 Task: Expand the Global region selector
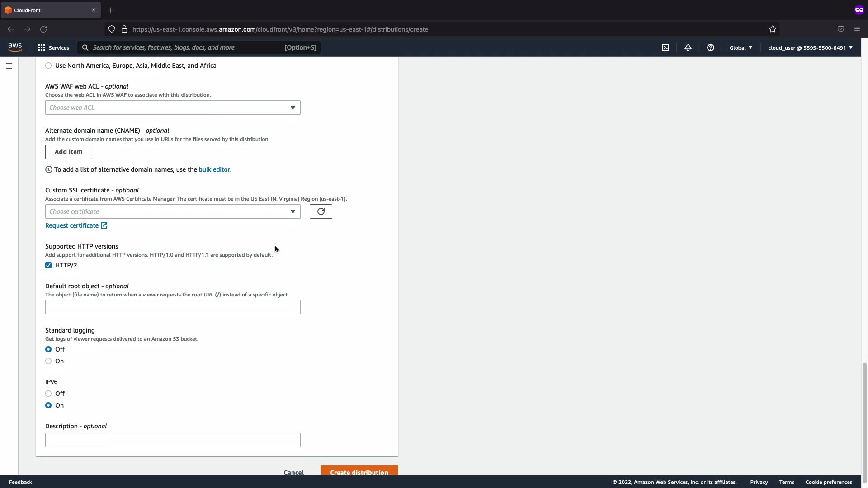point(741,47)
